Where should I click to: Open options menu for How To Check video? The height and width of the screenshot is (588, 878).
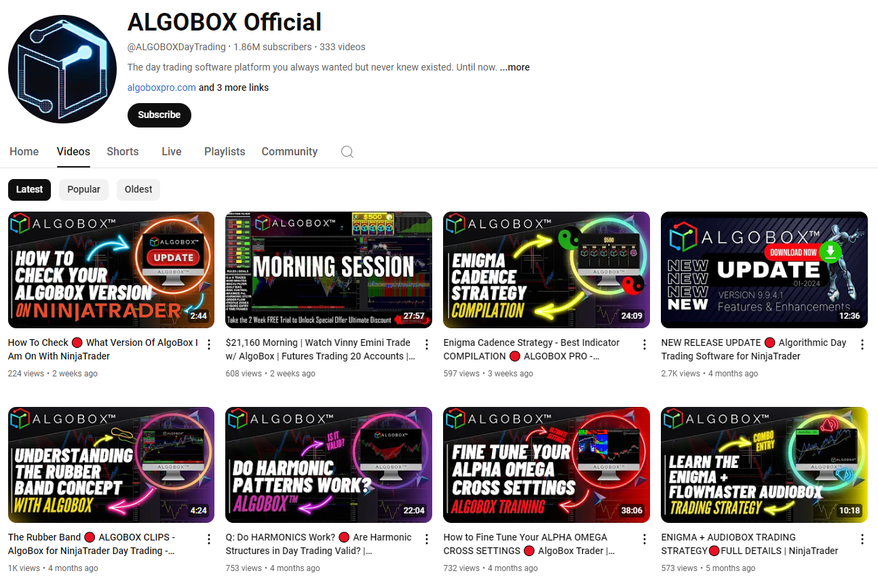209,345
